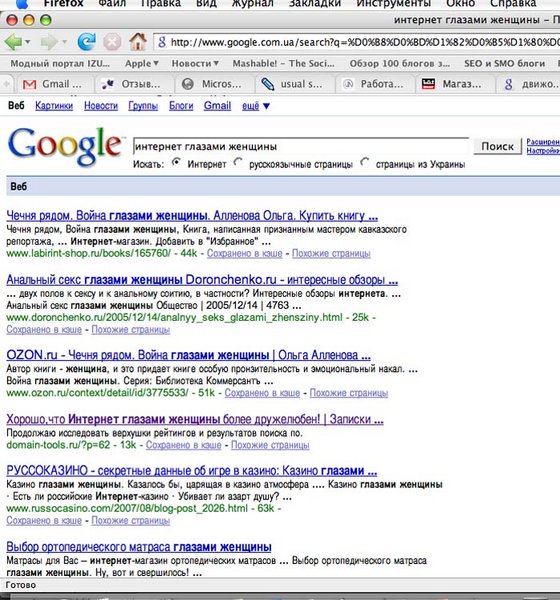Open the Окно menu
Viewport: 560px width, 600px height.
pos(460,4)
